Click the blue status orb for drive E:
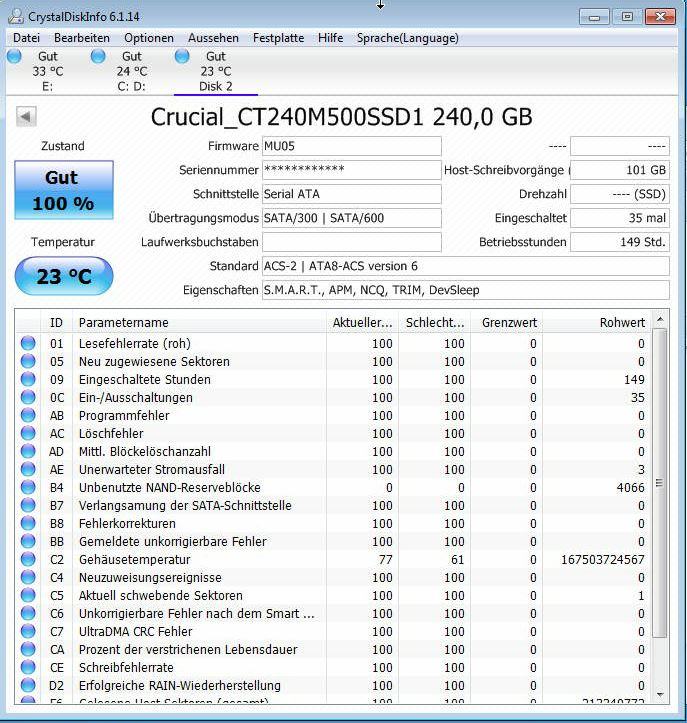Viewport: 687px width, 723px height. [14, 57]
